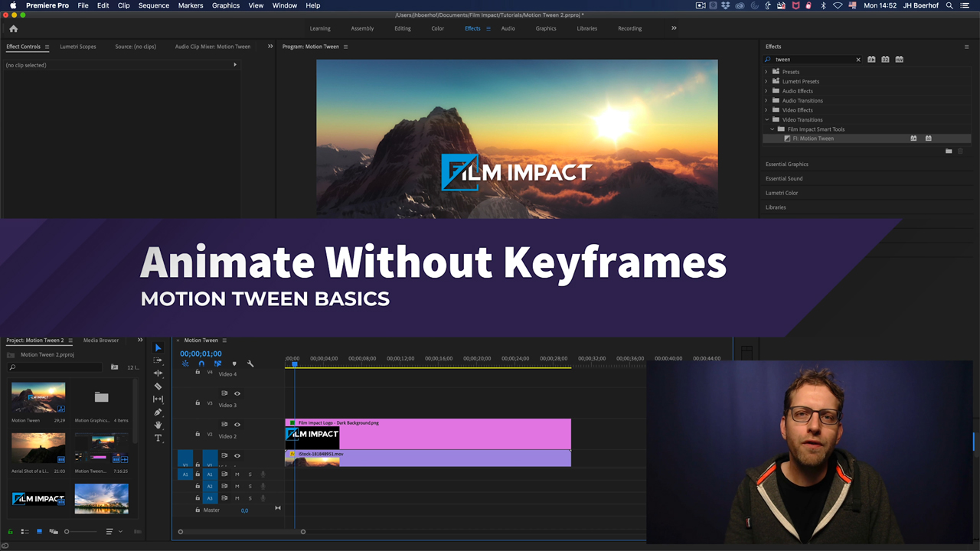Toggle insert sequences as nests
The image size is (980, 551).
tap(185, 364)
